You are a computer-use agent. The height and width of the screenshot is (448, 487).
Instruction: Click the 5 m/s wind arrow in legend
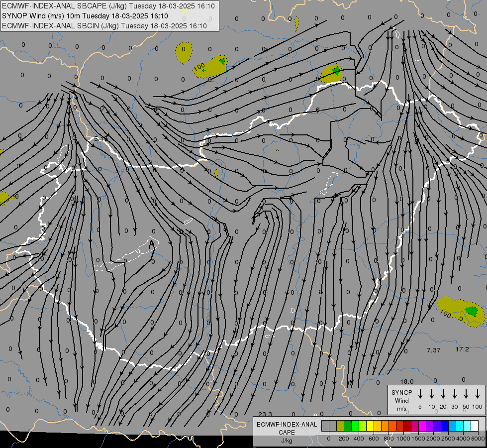tap(420, 394)
